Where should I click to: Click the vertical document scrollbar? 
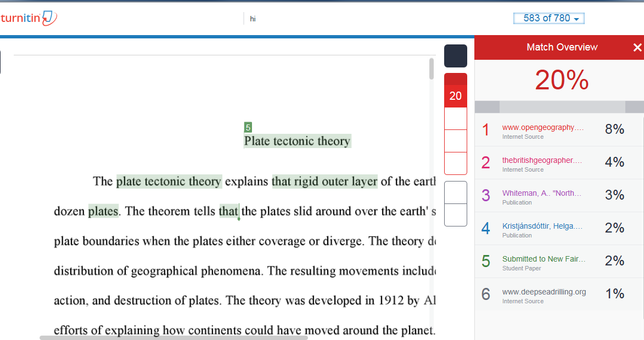pyautogui.click(x=431, y=69)
